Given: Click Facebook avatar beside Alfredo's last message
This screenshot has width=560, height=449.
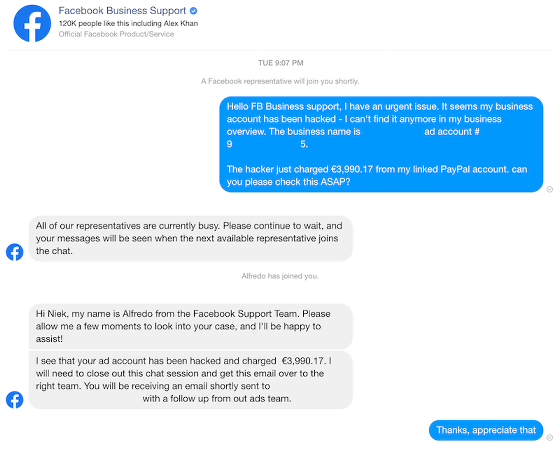Looking at the screenshot, I should [x=15, y=400].
